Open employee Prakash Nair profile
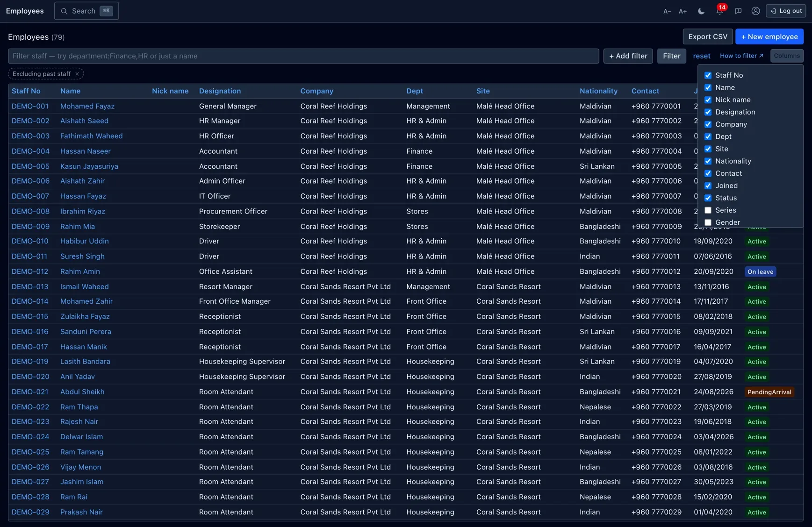Viewport: 812px width, 527px height. coord(81,512)
